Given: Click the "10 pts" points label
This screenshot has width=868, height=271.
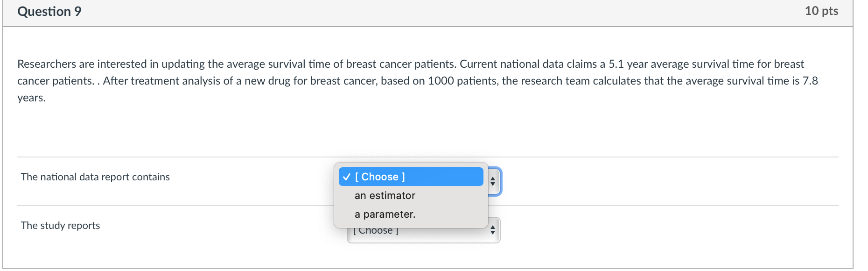Looking at the screenshot, I should coord(821,11).
